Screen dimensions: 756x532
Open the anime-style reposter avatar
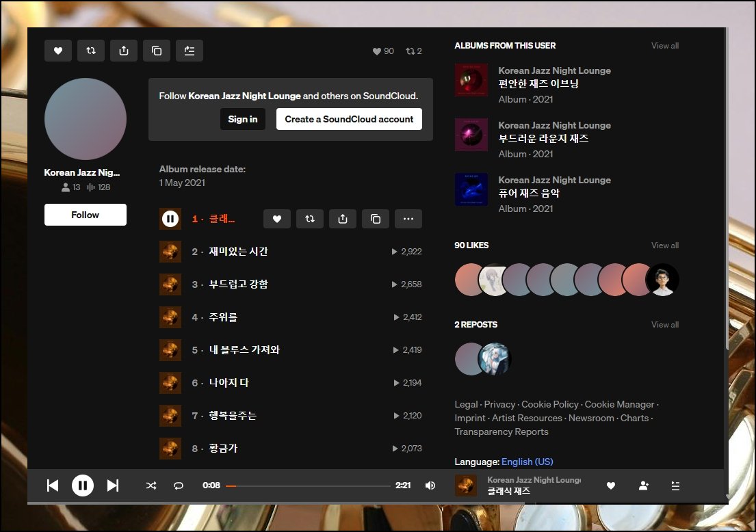point(494,359)
